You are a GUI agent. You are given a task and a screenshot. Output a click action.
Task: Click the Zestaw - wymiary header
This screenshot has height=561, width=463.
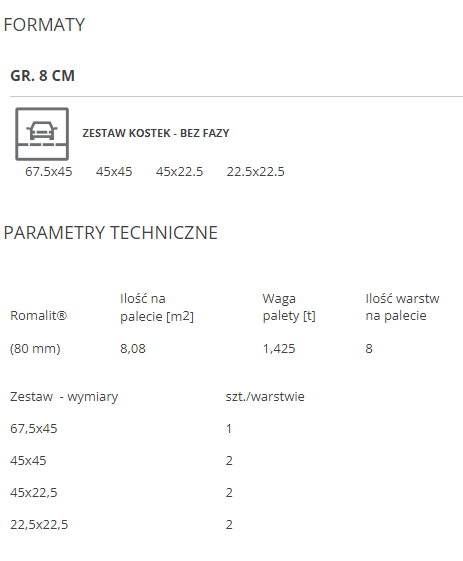click(64, 397)
